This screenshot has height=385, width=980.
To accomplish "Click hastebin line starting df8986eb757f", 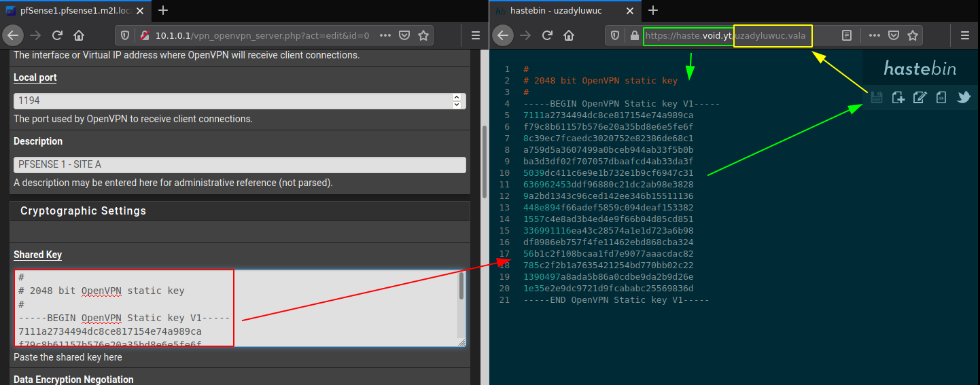I will 608,242.
